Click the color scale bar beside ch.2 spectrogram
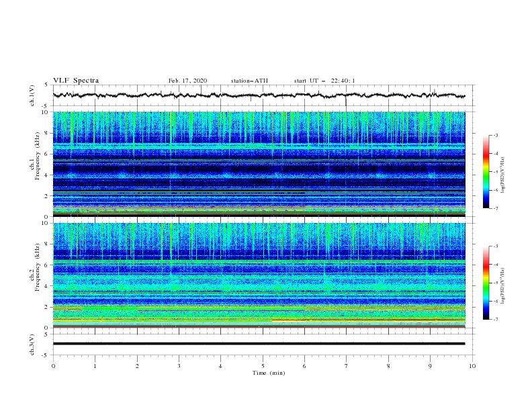The width and height of the screenshot is (532, 411). point(486,283)
